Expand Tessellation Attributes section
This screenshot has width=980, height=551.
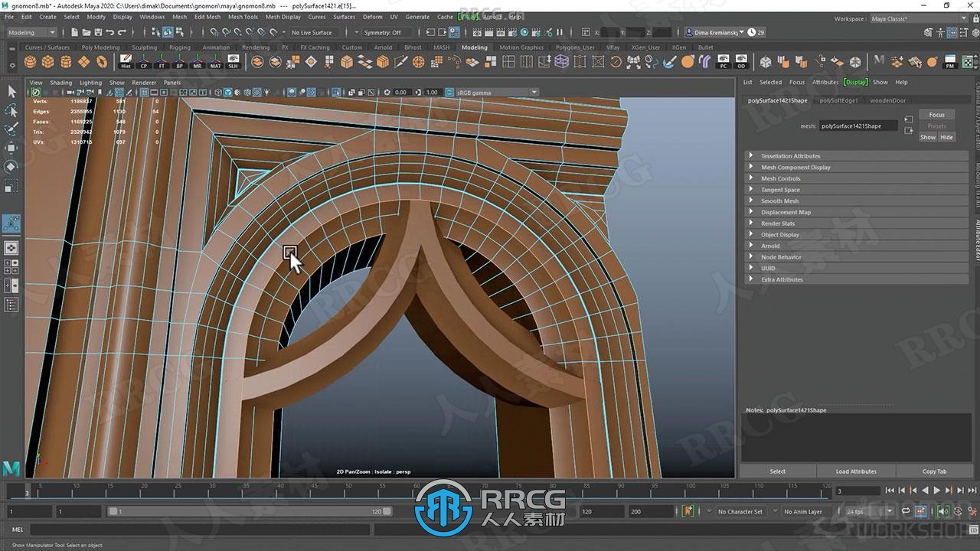point(857,156)
